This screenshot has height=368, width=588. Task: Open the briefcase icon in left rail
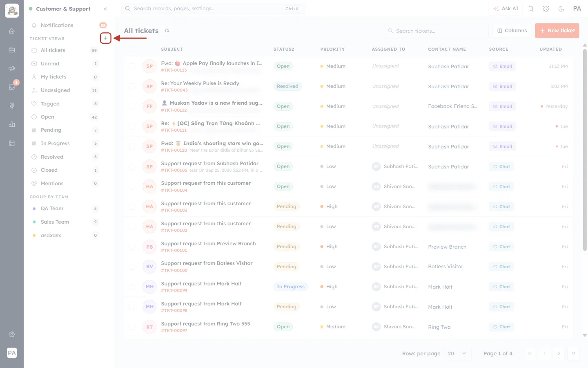click(x=12, y=50)
